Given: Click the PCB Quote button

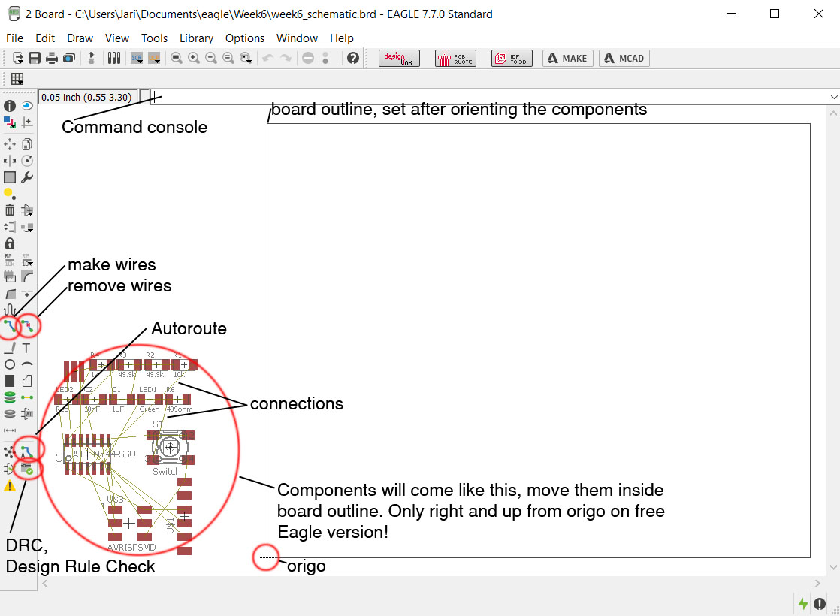Looking at the screenshot, I should (456, 58).
